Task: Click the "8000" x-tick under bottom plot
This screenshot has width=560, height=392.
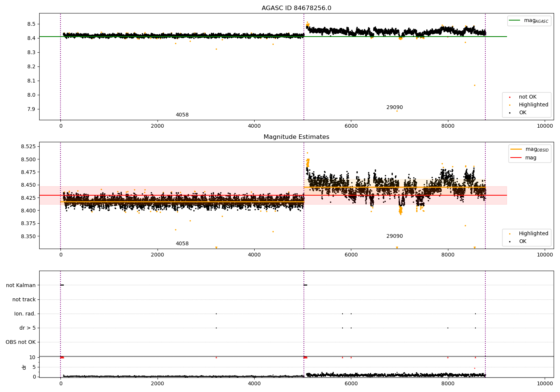Action: pyautogui.click(x=448, y=383)
